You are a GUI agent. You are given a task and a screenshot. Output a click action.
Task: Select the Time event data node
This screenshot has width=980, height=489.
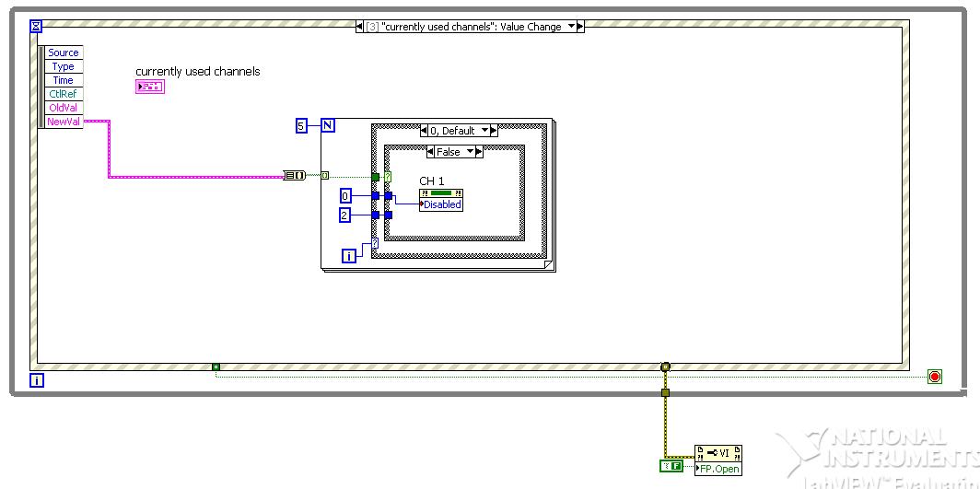[x=64, y=80]
